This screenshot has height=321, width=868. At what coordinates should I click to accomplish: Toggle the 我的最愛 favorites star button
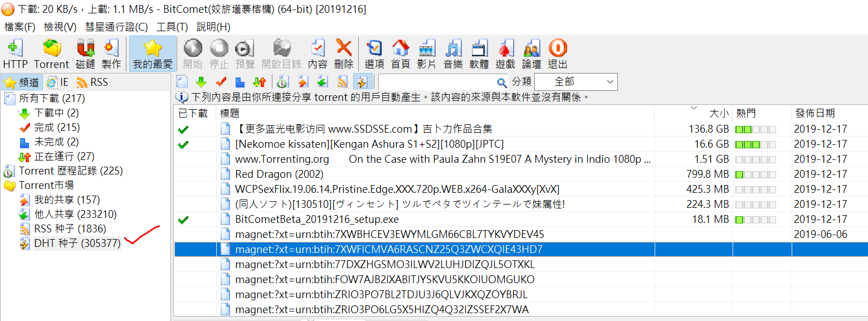coord(152,54)
